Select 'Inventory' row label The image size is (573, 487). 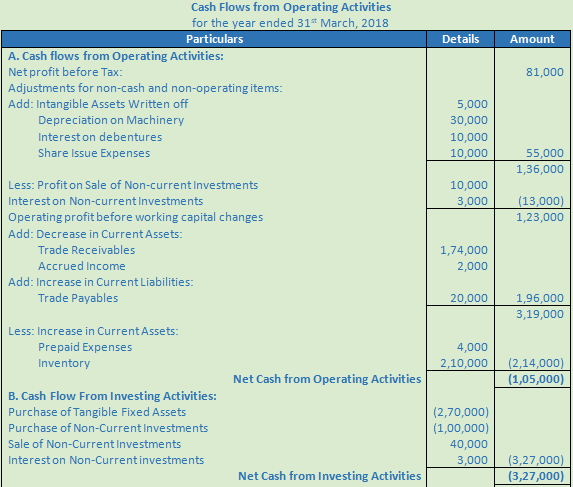coord(64,364)
